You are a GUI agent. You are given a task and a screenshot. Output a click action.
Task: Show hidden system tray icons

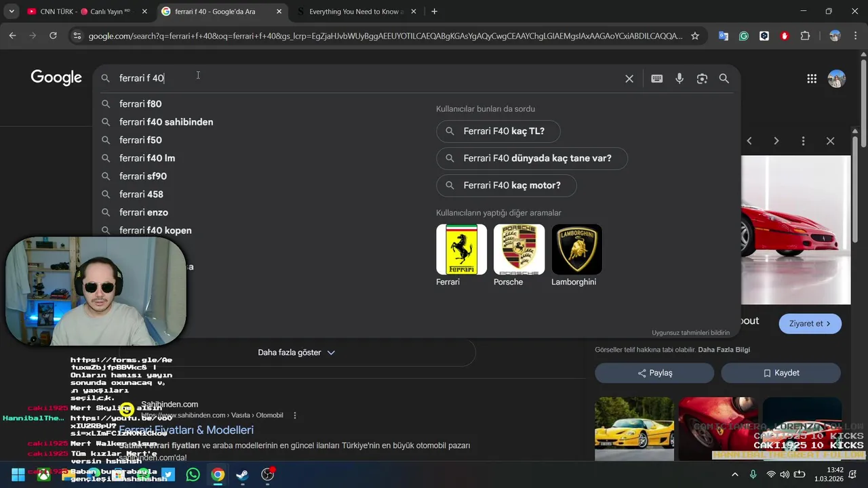734,474
